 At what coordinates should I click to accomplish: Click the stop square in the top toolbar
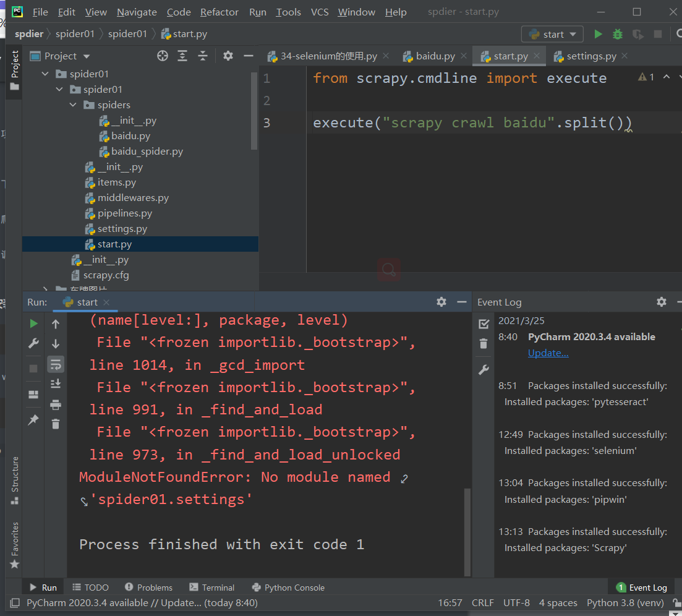coord(658,34)
